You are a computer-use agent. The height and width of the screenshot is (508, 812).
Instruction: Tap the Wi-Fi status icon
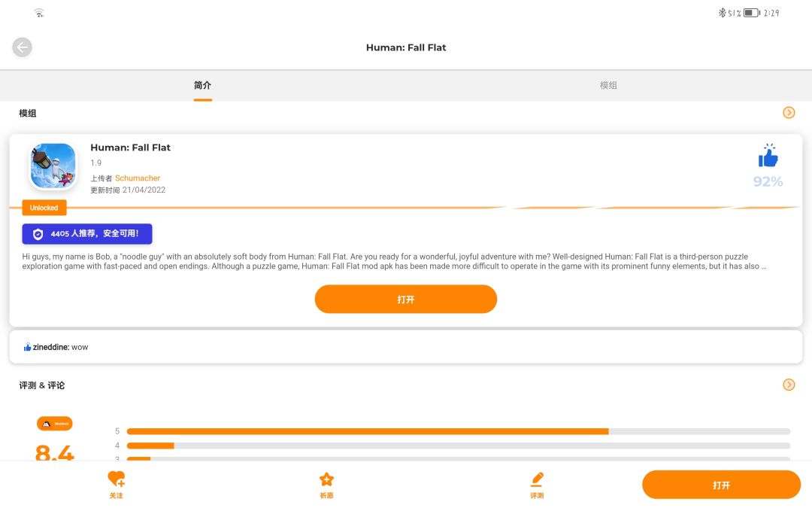pos(39,13)
